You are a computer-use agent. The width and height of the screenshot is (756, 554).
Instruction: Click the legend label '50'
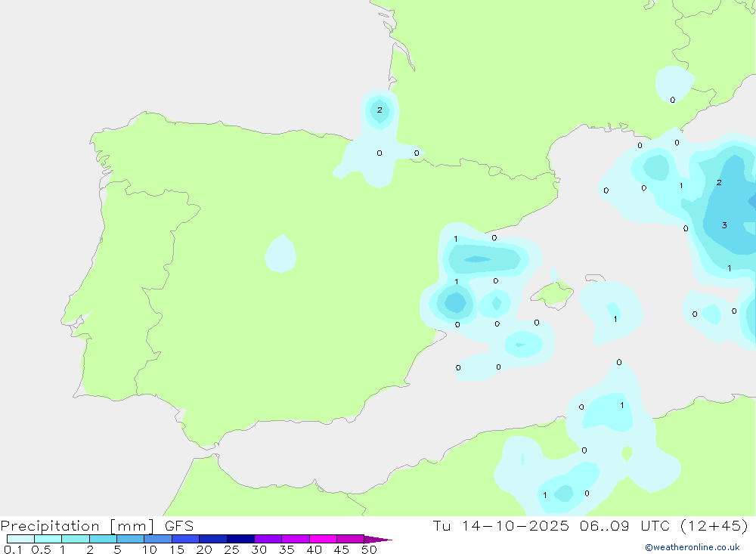tap(369, 549)
